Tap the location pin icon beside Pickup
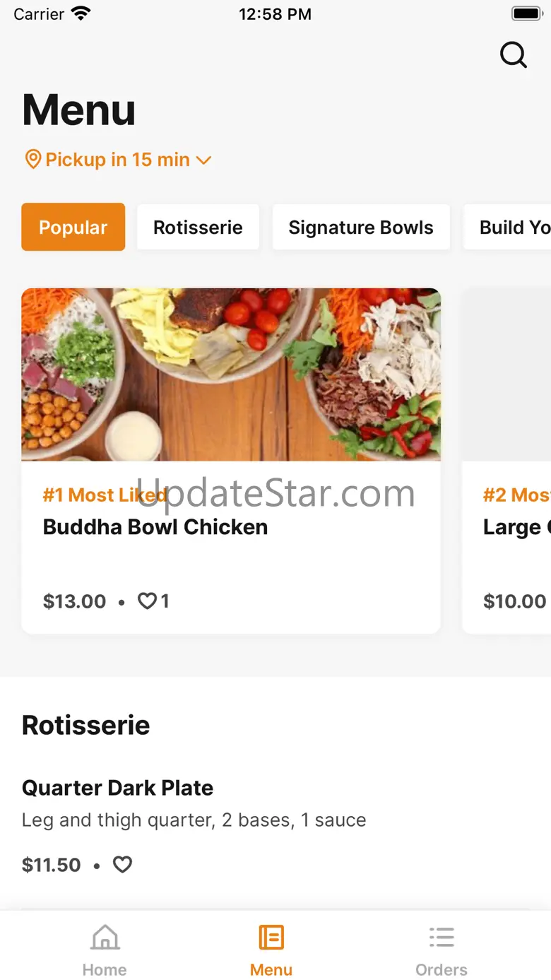This screenshot has height=980, width=551. click(32, 160)
